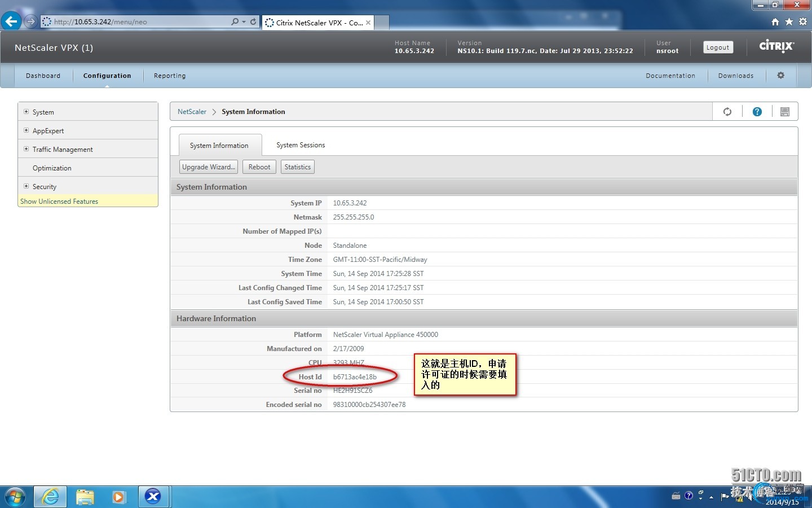Expand the System node in the navigation tree
This screenshot has height=508, width=812.
pos(26,112)
